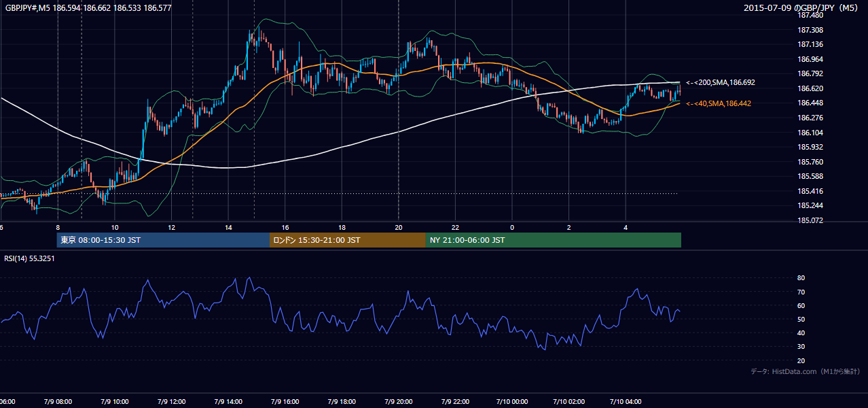Click hour label 0 on price chart axis
868x408 pixels.
tap(512, 228)
